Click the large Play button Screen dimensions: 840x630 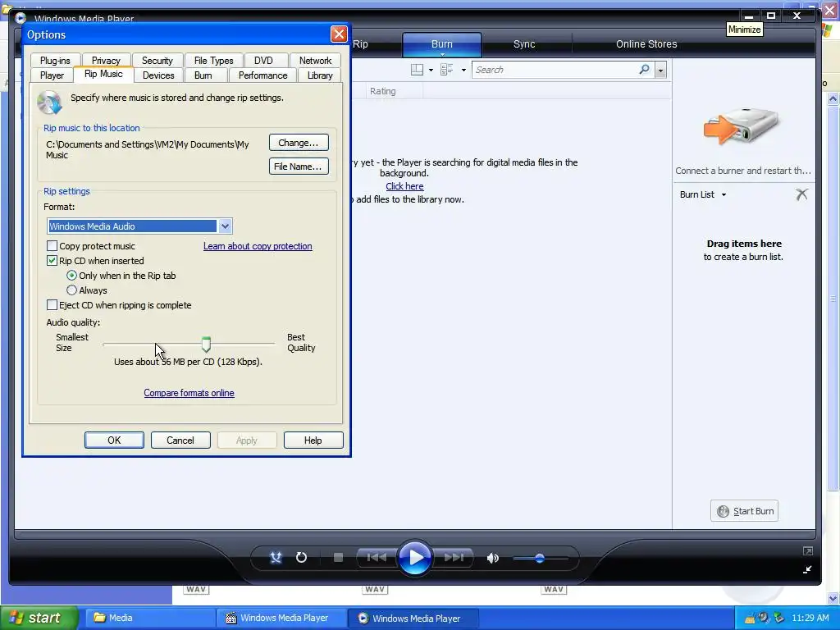415,558
